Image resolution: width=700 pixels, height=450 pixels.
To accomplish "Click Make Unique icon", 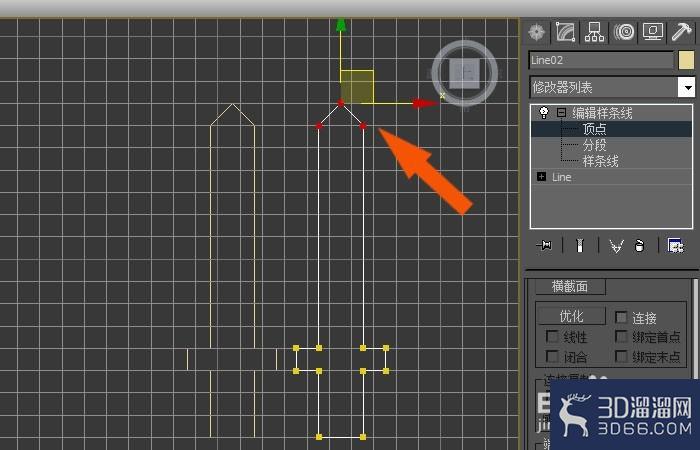I will 617,246.
